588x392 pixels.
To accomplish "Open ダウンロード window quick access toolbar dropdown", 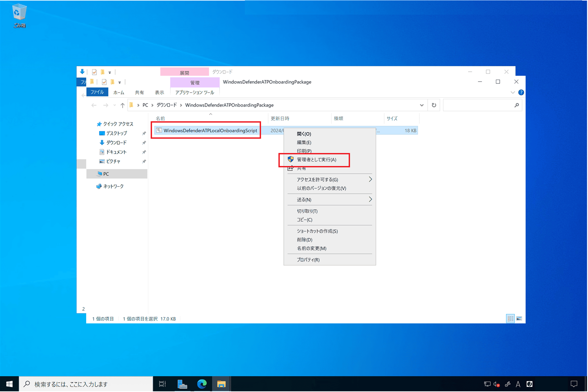I will pyautogui.click(x=110, y=72).
